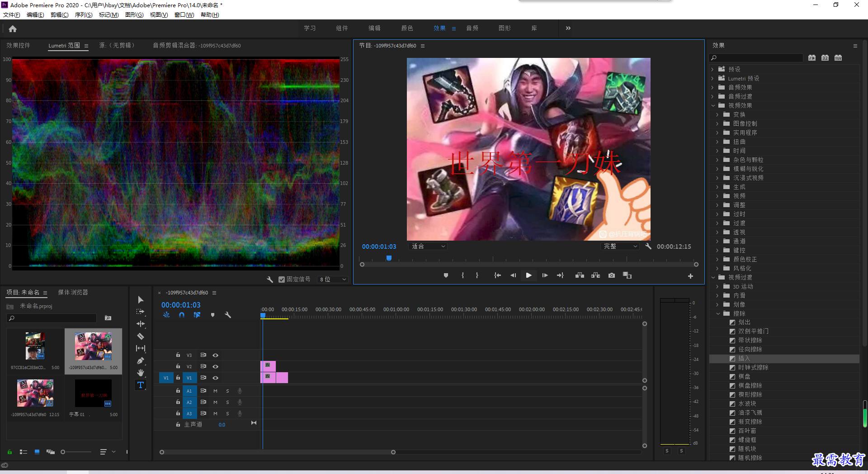
Task: Switch project panel to icon view
Action: 37,452
